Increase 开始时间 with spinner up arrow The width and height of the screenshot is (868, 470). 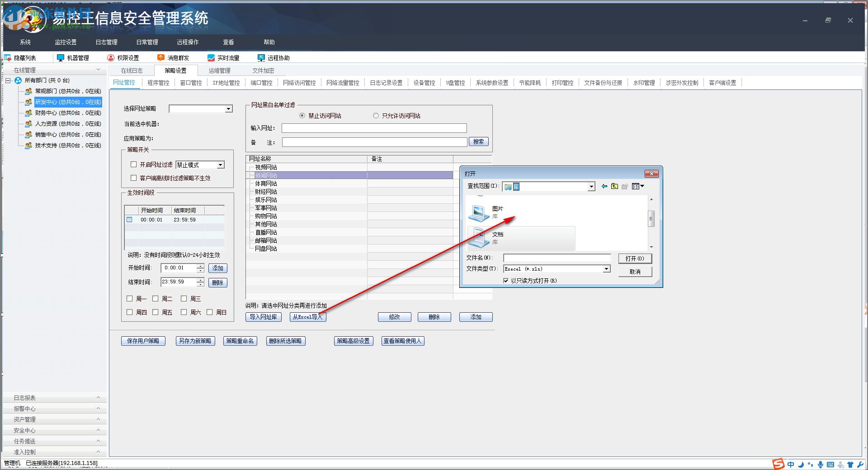200,266
